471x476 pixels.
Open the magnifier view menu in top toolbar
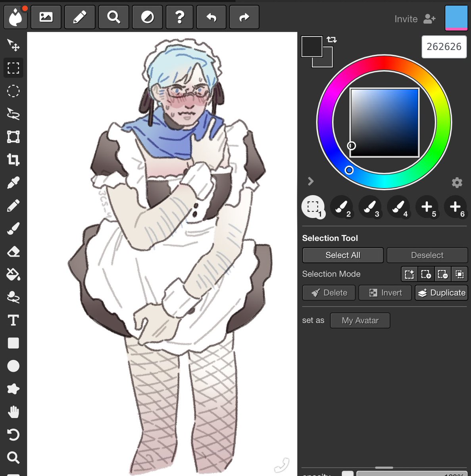(113, 17)
